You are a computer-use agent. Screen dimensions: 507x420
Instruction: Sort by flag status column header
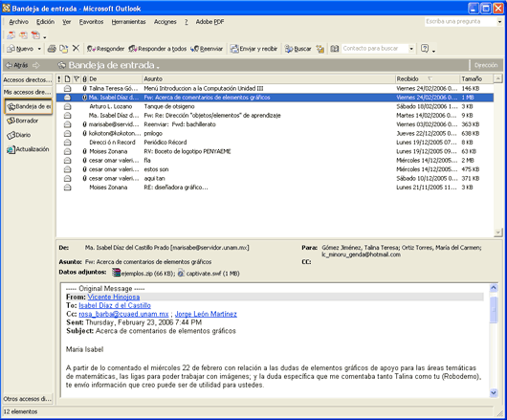77,78
